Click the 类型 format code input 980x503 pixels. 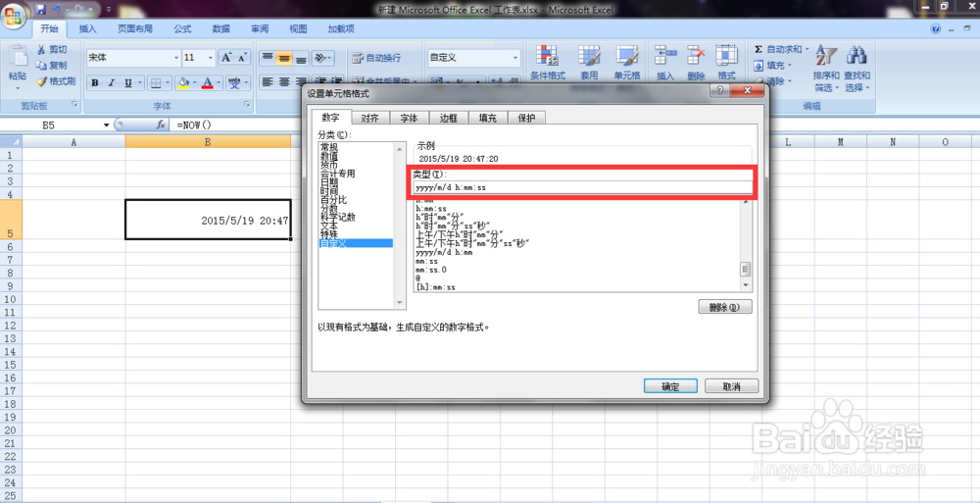[582, 187]
